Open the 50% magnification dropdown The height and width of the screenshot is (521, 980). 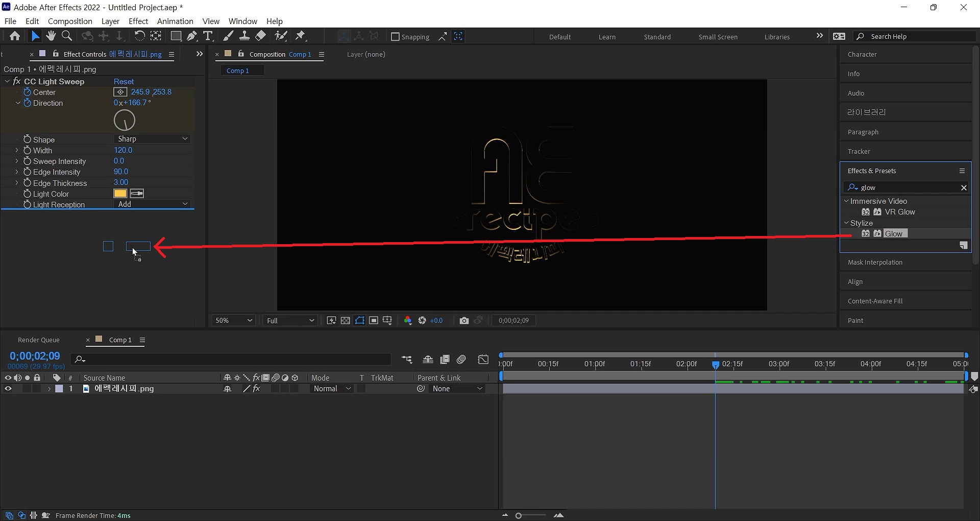pos(234,320)
